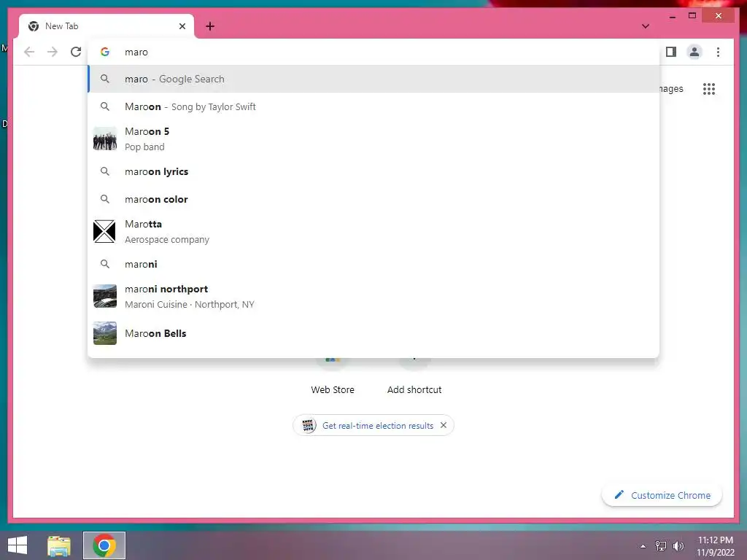
Task: Click the Google G icon in address bar
Action: click(105, 52)
